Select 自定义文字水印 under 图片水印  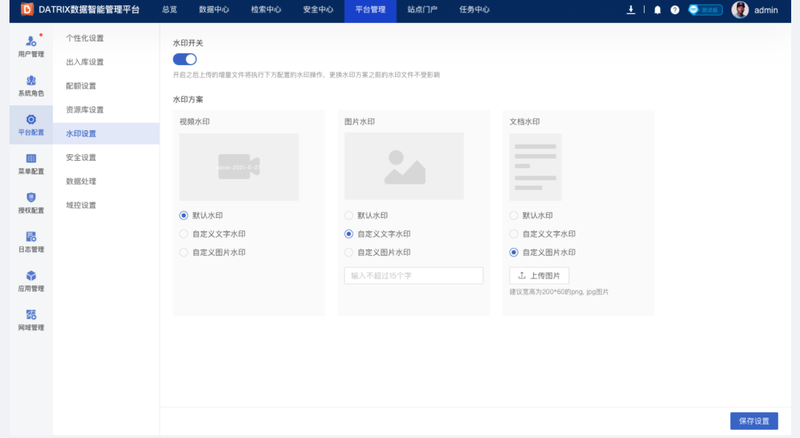click(x=348, y=234)
